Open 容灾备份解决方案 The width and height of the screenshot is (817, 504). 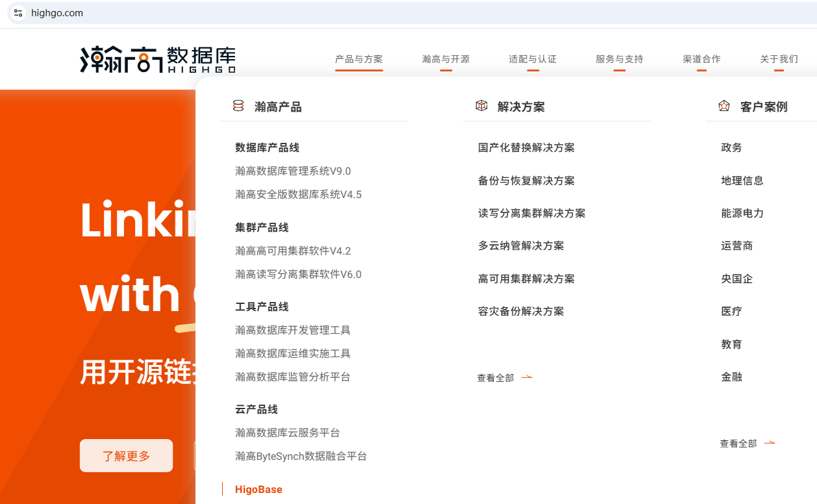pyautogui.click(x=521, y=311)
